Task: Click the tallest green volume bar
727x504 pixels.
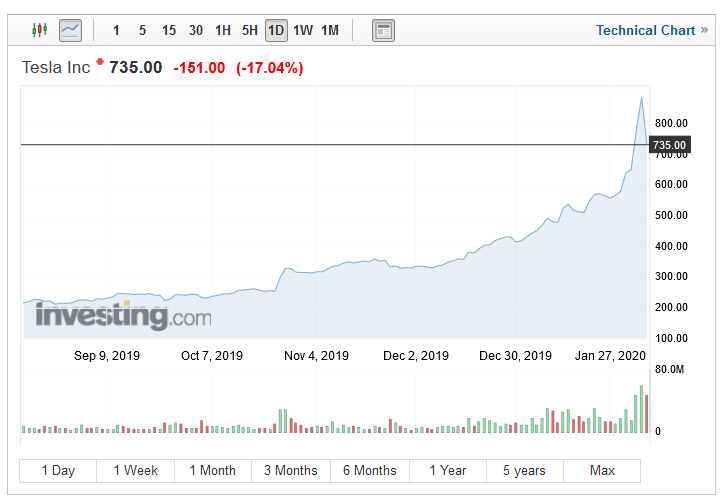Action: (x=642, y=409)
